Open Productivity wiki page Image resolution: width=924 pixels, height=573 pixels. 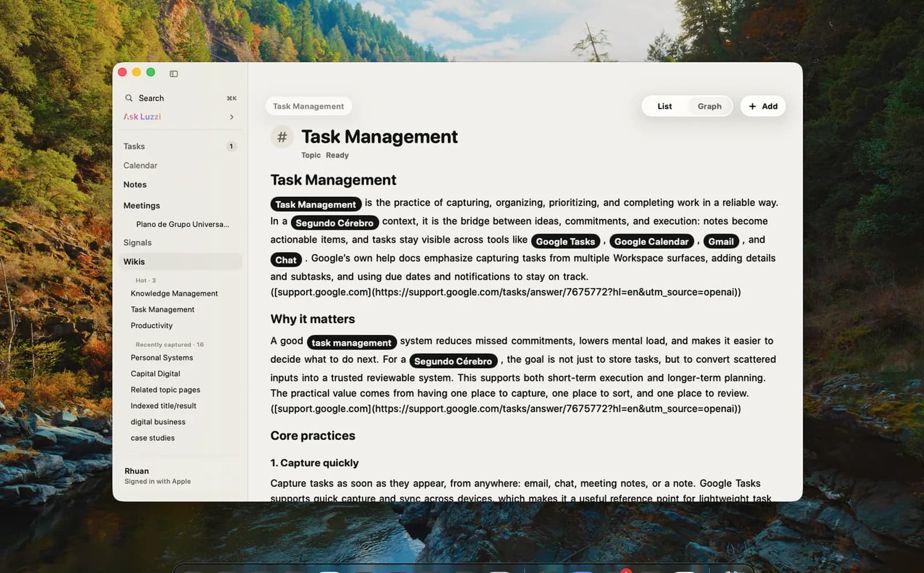tap(152, 326)
